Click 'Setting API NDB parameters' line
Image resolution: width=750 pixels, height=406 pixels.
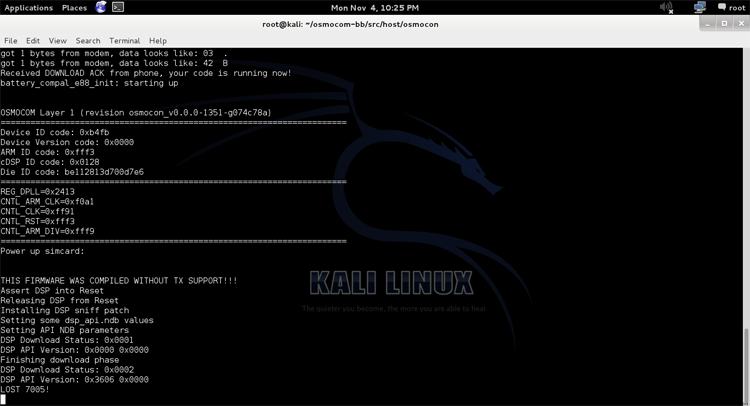pos(65,330)
